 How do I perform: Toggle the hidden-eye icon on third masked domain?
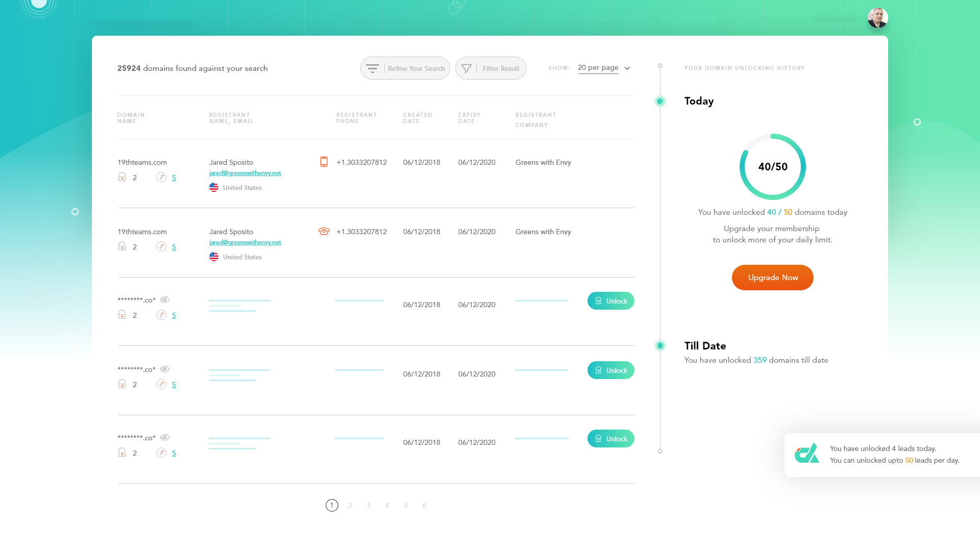pos(164,437)
